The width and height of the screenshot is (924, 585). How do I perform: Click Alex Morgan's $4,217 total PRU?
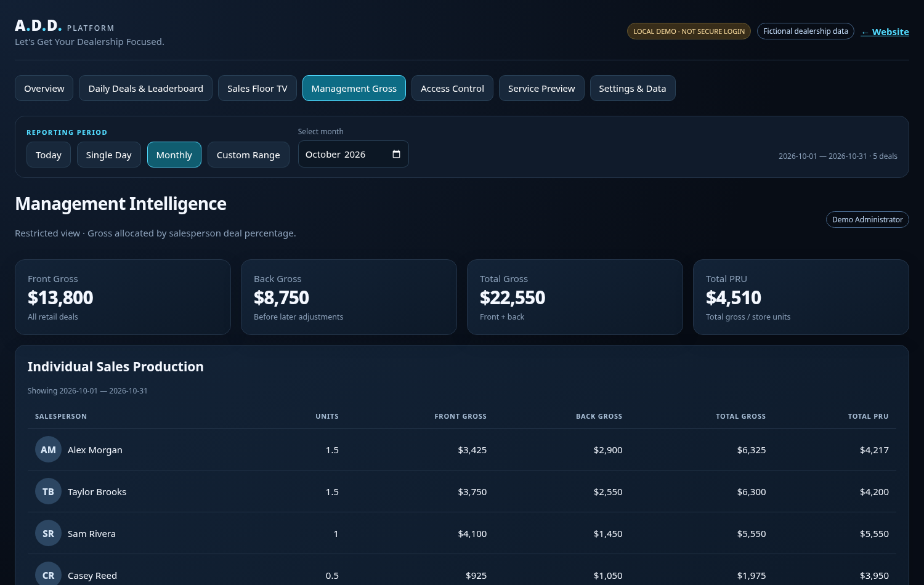tap(874, 450)
